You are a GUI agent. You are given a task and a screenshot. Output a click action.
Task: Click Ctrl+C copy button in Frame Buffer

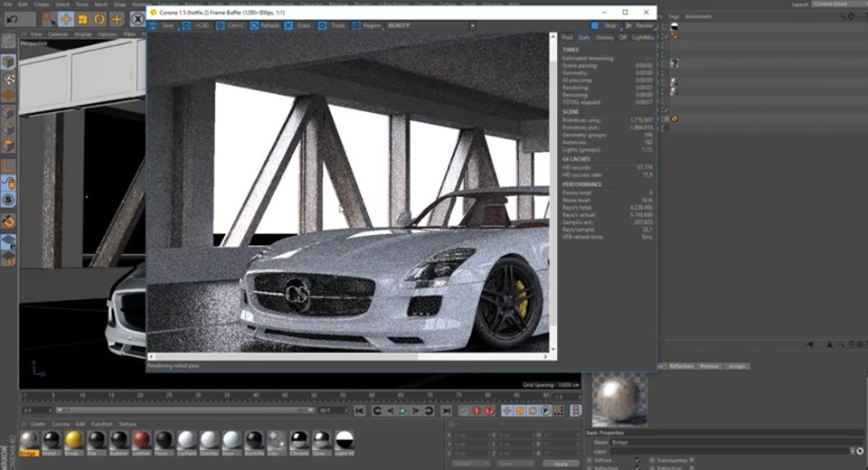pyautogui.click(x=231, y=25)
